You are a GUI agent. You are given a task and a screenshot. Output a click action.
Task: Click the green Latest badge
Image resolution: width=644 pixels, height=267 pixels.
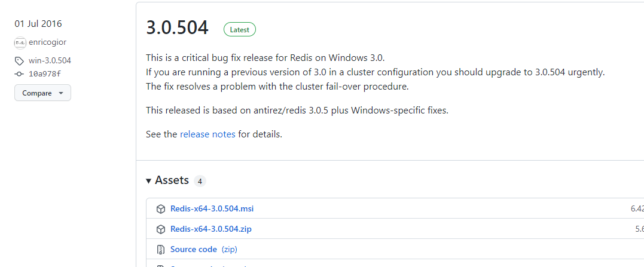239,29
